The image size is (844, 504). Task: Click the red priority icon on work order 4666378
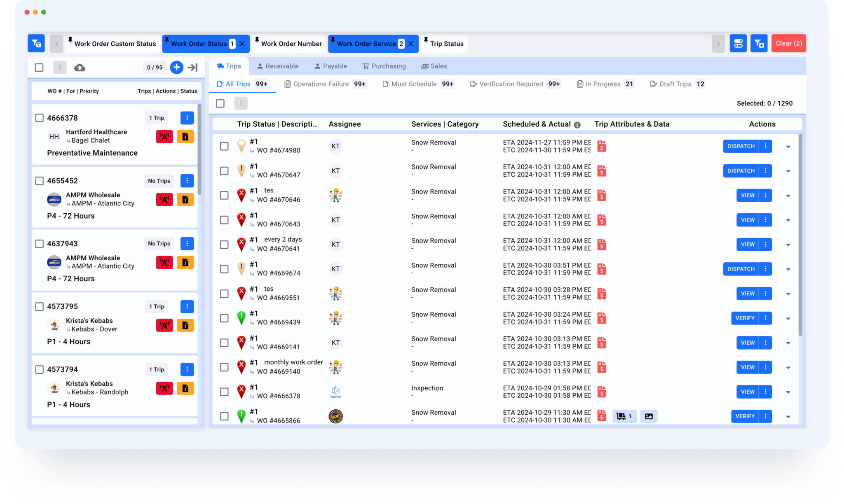[164, 136]
